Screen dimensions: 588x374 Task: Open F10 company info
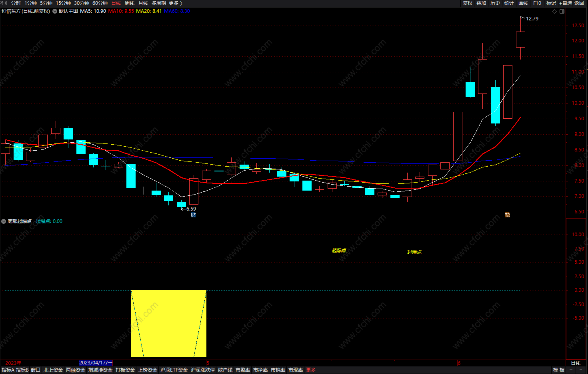[x=537, y=3]
